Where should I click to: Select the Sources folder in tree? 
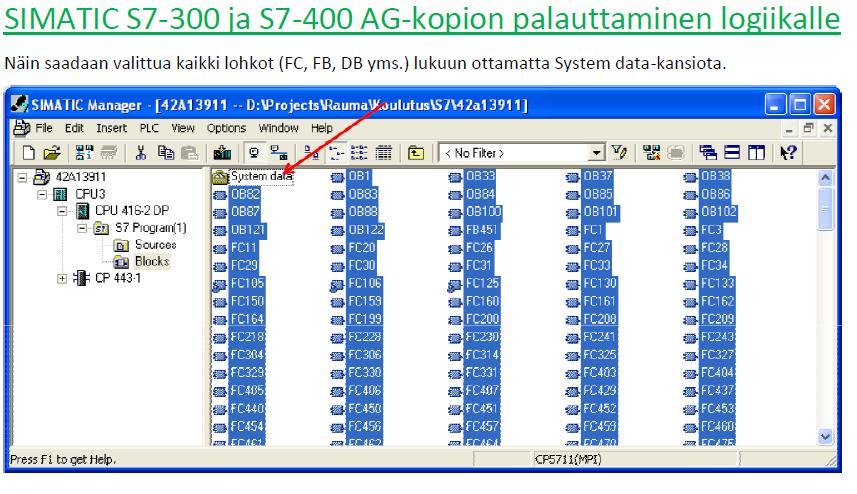[x=155, y=245]
